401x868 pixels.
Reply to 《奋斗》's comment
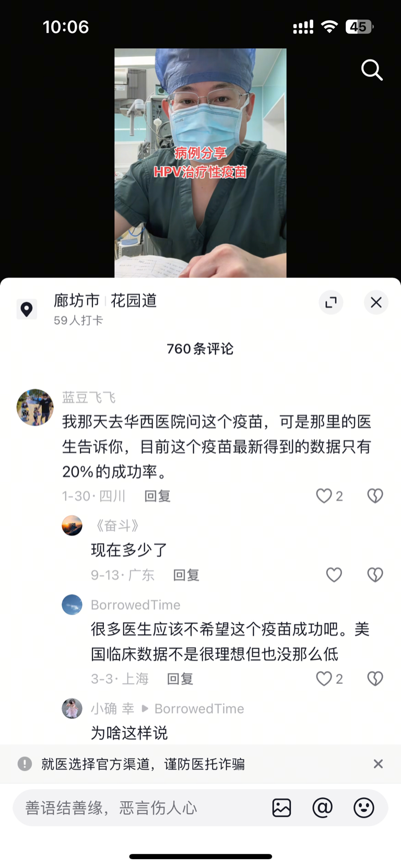[186, 575]
